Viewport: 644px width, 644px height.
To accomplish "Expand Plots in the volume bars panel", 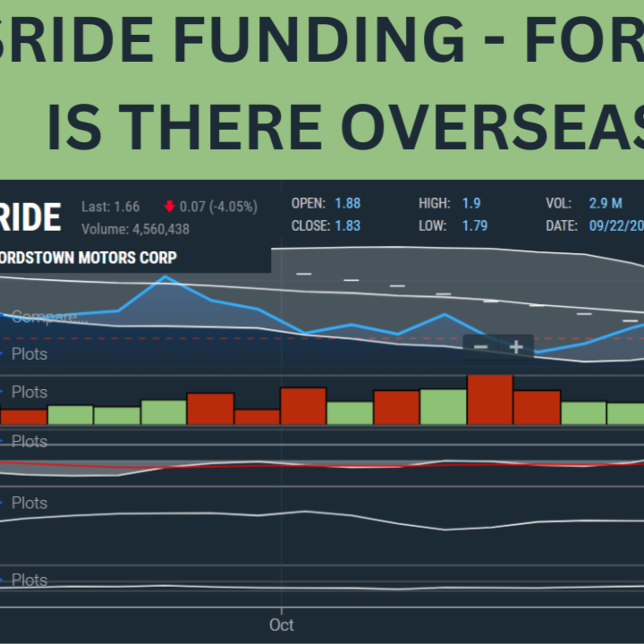I will [x=29, y=392].
